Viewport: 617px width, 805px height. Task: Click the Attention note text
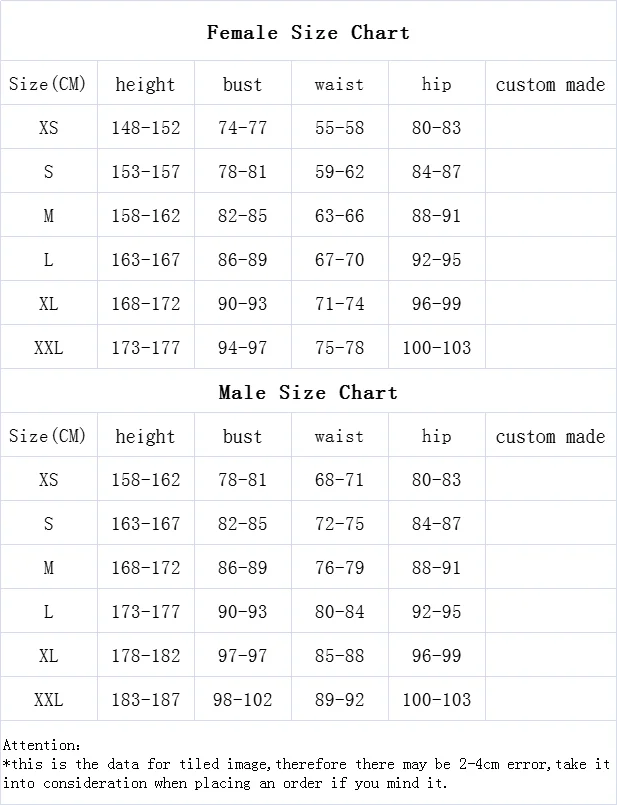306,764
